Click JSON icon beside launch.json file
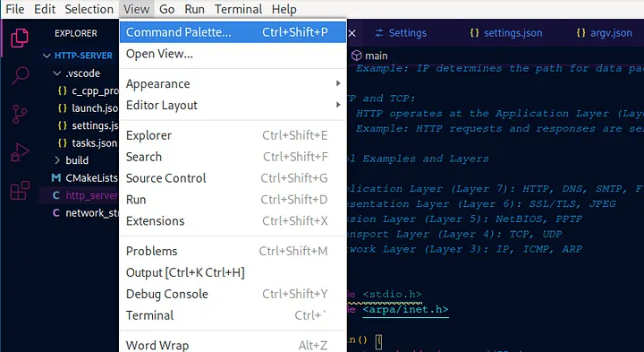The height and width of the screenshot is (352, 644). click(x=63, y=108)
